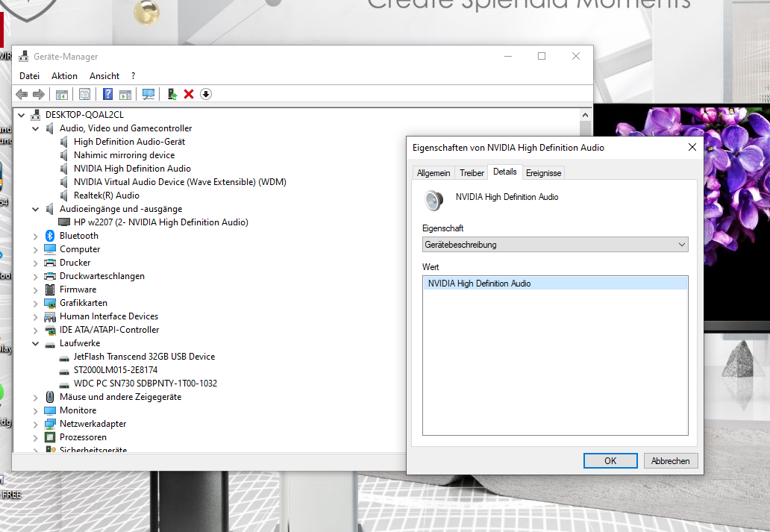The height and width of the screenshot is (532, 770).
Task: Click the red X Uninstall device icon
Action: point(189,94)
